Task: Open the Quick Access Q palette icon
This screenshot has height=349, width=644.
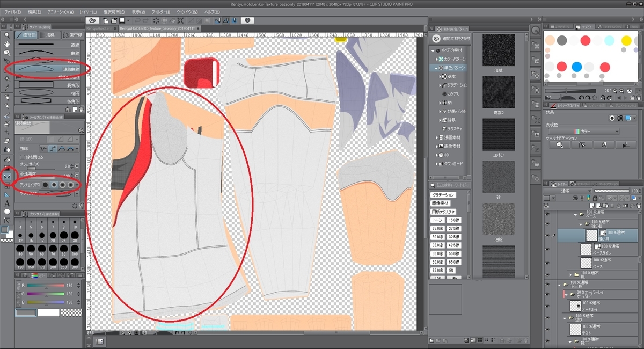Action: point(536,31)
